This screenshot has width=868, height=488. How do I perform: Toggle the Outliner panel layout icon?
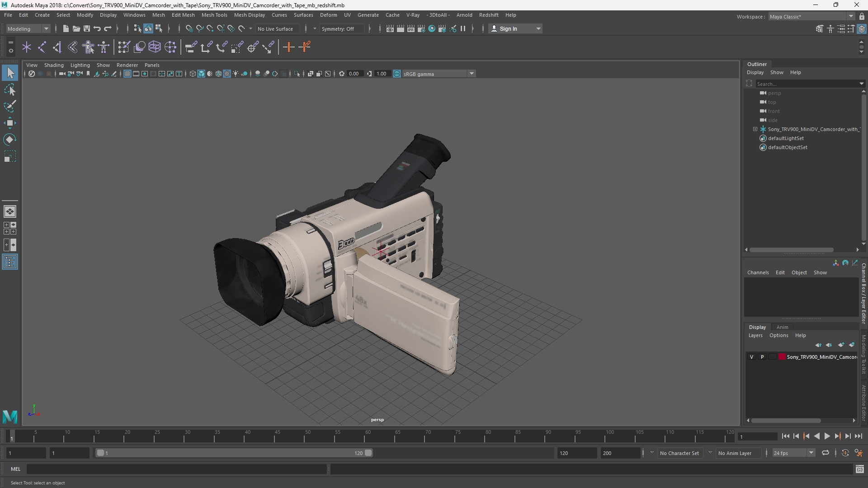[10, 262]
